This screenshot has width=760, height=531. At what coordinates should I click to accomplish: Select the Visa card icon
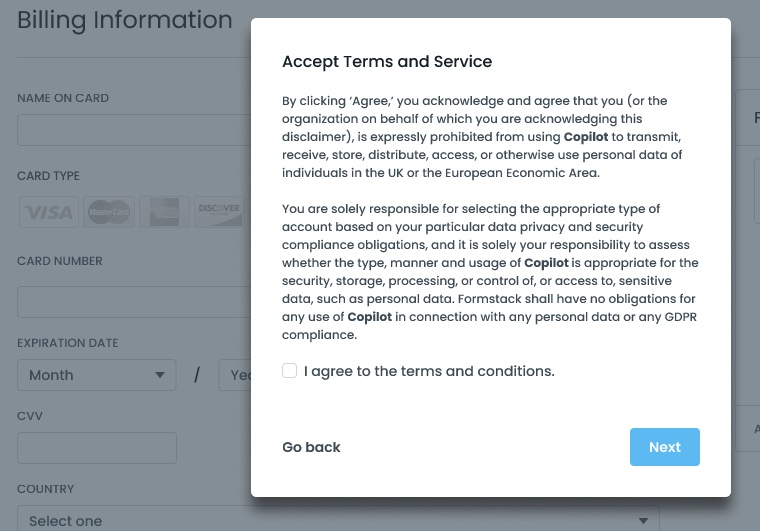pos(47,212)
